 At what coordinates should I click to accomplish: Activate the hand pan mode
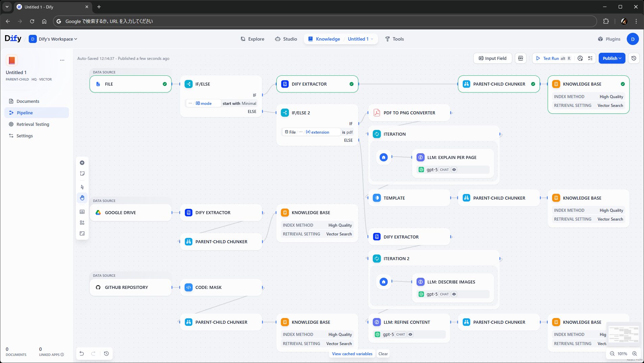[82, 198]
